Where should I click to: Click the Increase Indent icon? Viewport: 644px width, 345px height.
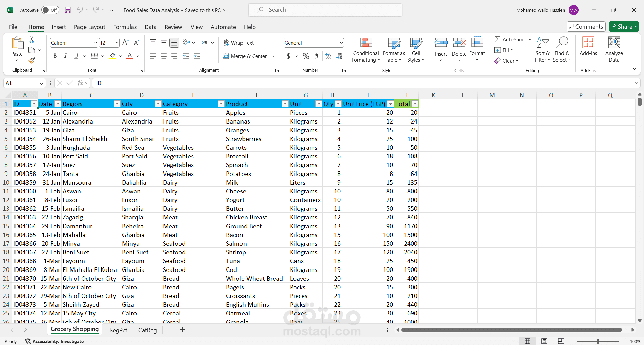tap(197, 56)
